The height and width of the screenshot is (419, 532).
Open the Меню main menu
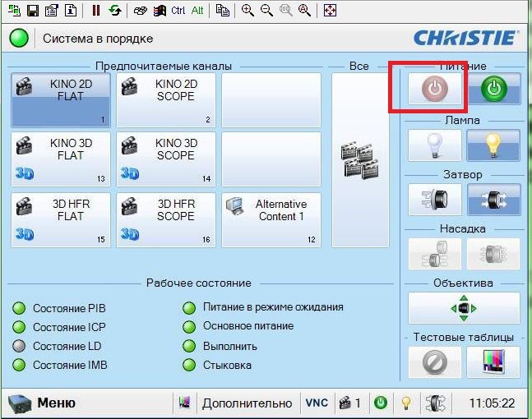(x=43, y=403)
